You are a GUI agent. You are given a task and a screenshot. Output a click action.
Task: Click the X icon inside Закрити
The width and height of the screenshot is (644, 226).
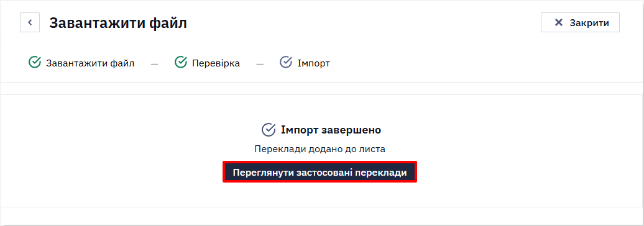(559, 22)
